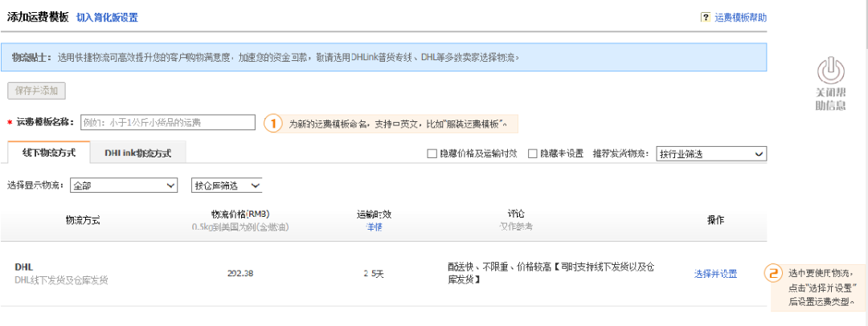The width and height of the screenshot is (868, 326).
Task: Open the 详情 link under 运输时效
Action: (x=375, y=227)
